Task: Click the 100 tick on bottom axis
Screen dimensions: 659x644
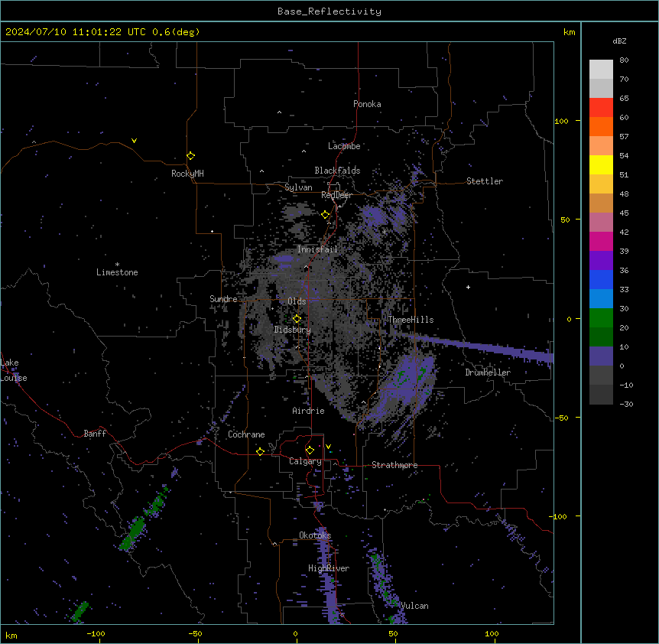Action: coord(492,633)
